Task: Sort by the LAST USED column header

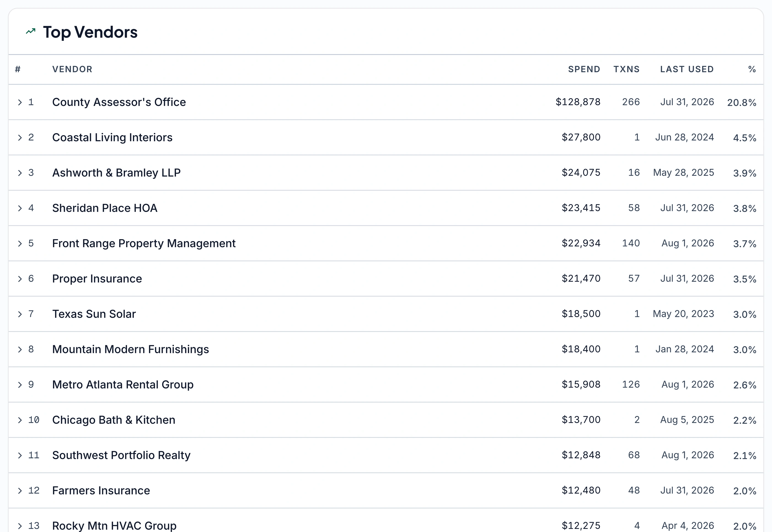Action: [687, 69]
